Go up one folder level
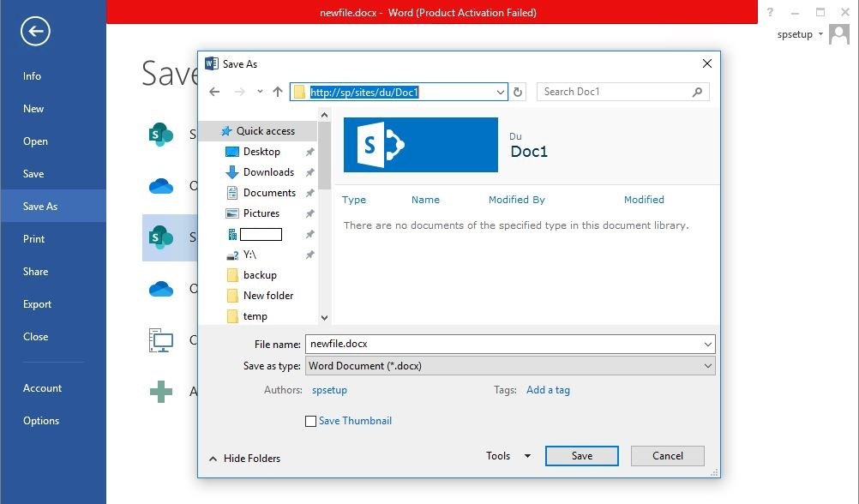859x504 pixels. tap(278, 92)
